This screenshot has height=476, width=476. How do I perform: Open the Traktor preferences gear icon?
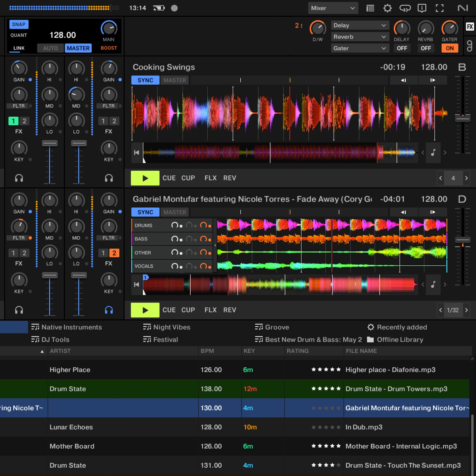click(x=388, y=8)
